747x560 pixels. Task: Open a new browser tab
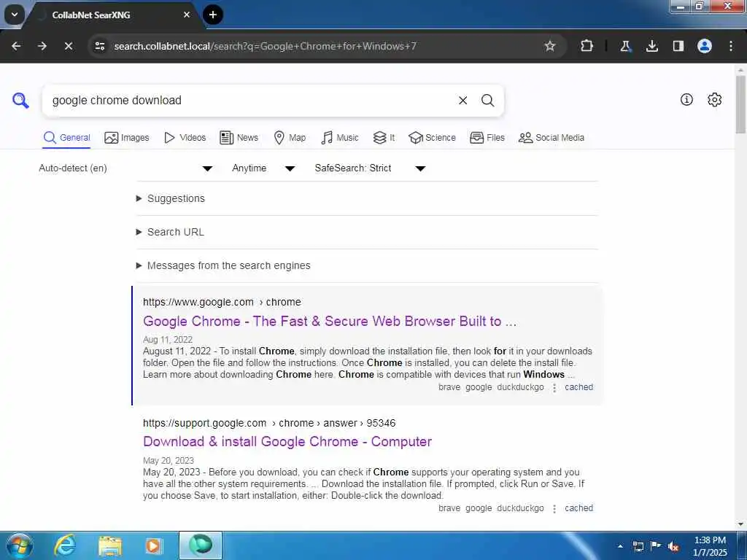coord(213,15)
